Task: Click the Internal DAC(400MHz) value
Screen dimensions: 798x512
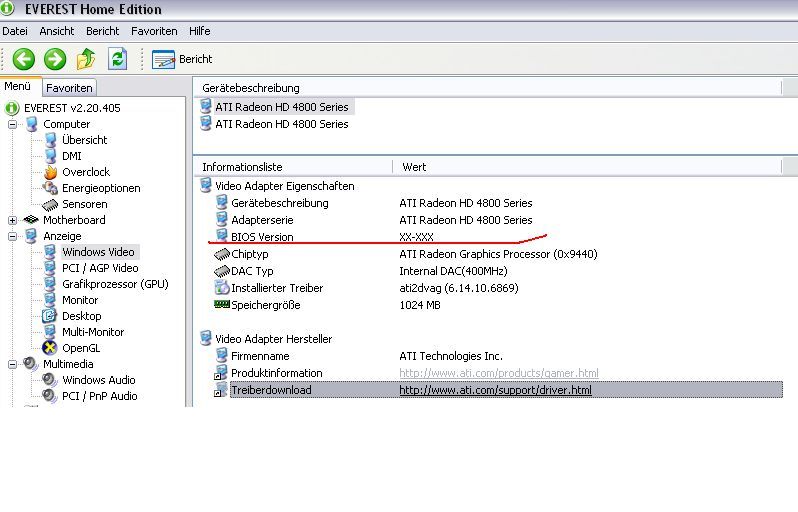Action: point(453,271)
